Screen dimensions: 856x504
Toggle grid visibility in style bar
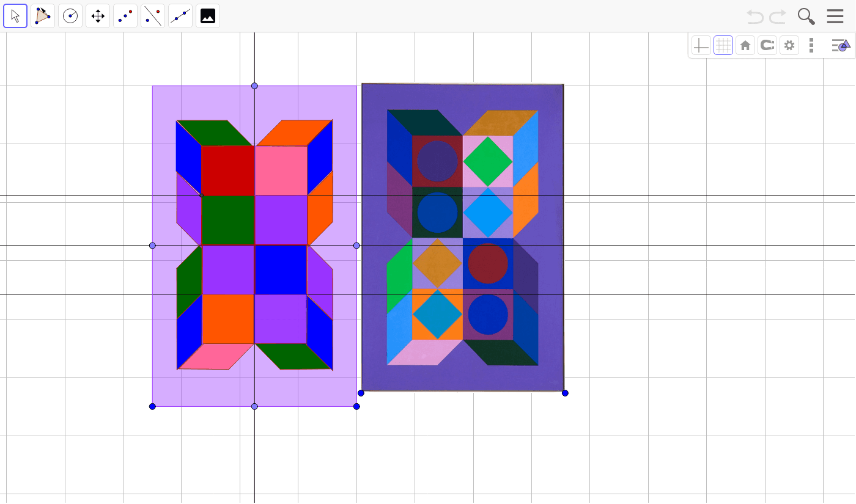click(723, 45)
